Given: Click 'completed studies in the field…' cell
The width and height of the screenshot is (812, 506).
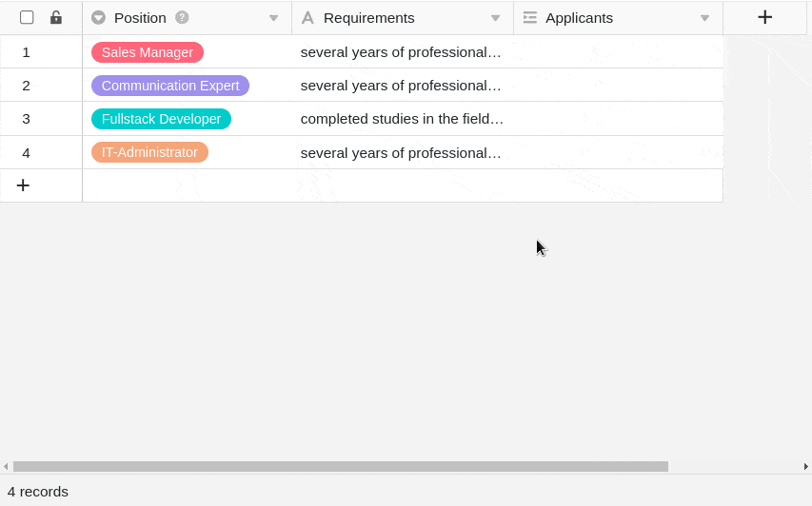Looking at the screenshot, I should (403, 119).
